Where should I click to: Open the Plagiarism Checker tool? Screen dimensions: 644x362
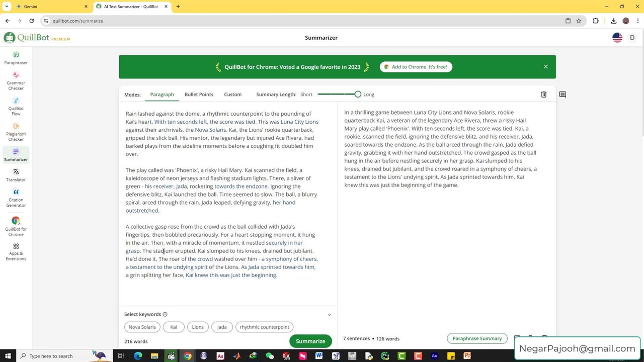16,132
